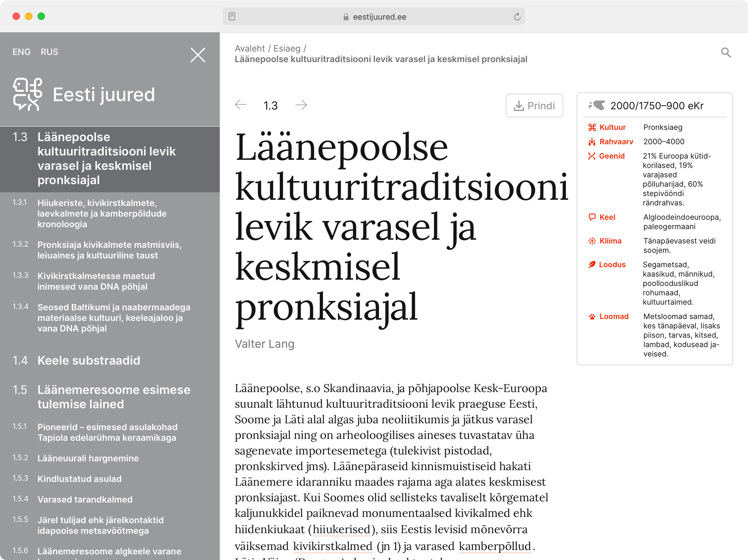The height and width of the screenshot is (560, 748).
Task: Click the Eesti juured site title text
Action: pos(104,94)
